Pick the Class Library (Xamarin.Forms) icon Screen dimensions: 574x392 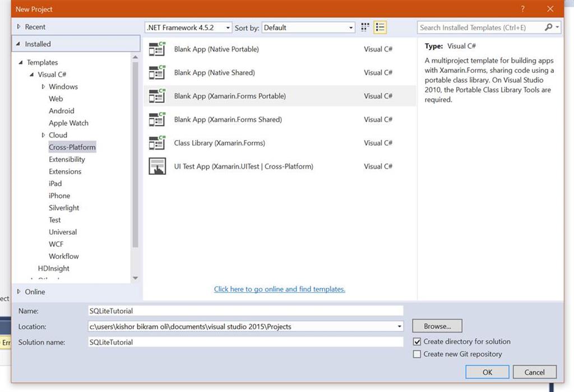(x=157, y=143)
